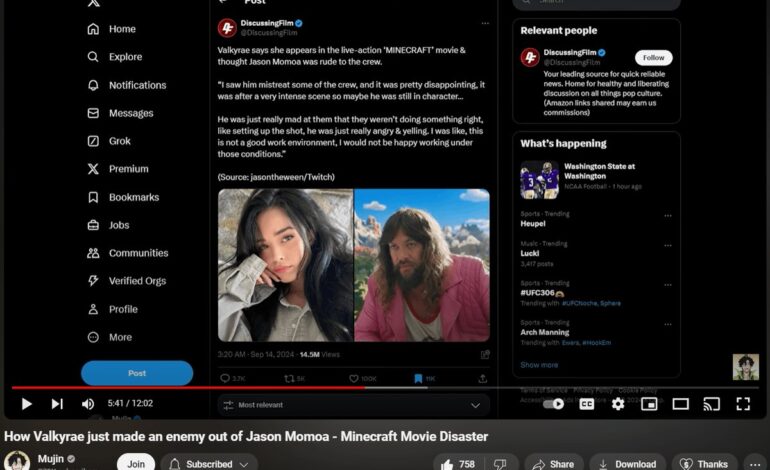
Task: Like the video with 758 likes
Action: 458,464
